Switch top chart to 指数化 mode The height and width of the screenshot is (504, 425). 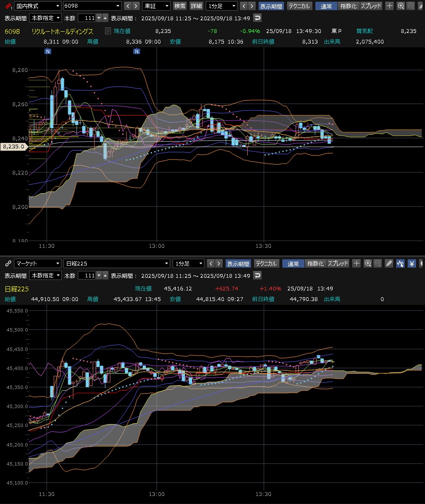pos(348,6)
